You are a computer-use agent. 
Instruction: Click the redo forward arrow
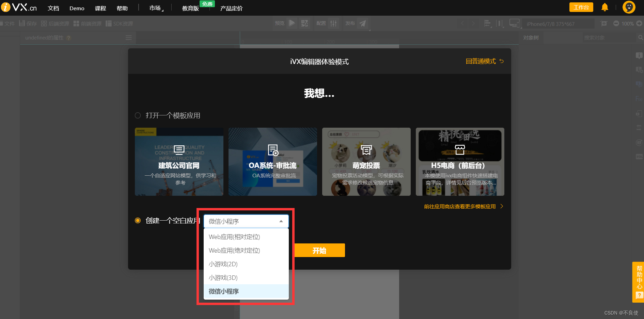point(473,23)
